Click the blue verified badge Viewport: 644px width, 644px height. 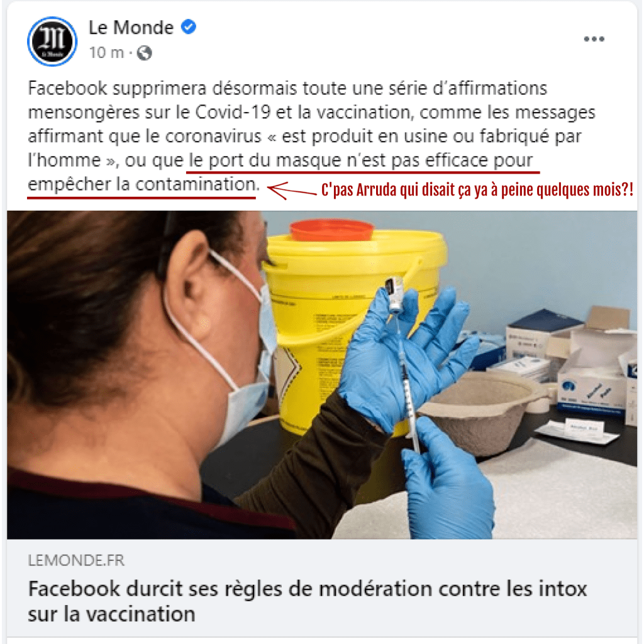189,27
